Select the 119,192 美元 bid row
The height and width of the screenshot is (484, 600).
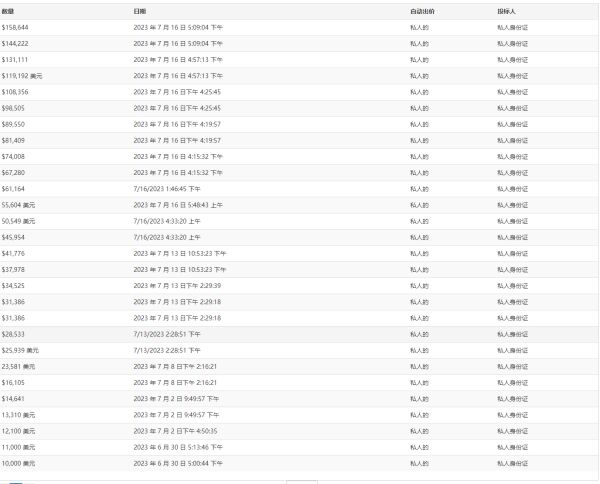click(x=22, y=75)
